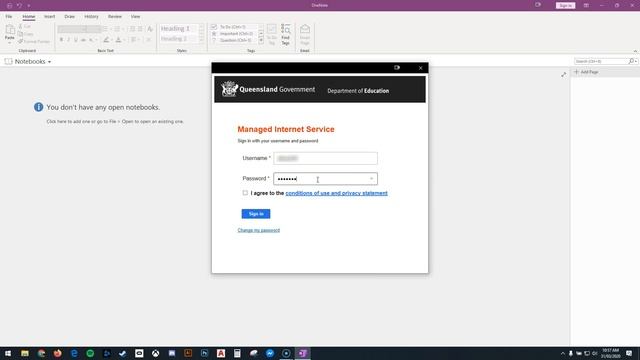Click the Undo arrow in quick access
640x360 pixels.
pos(19,6)
